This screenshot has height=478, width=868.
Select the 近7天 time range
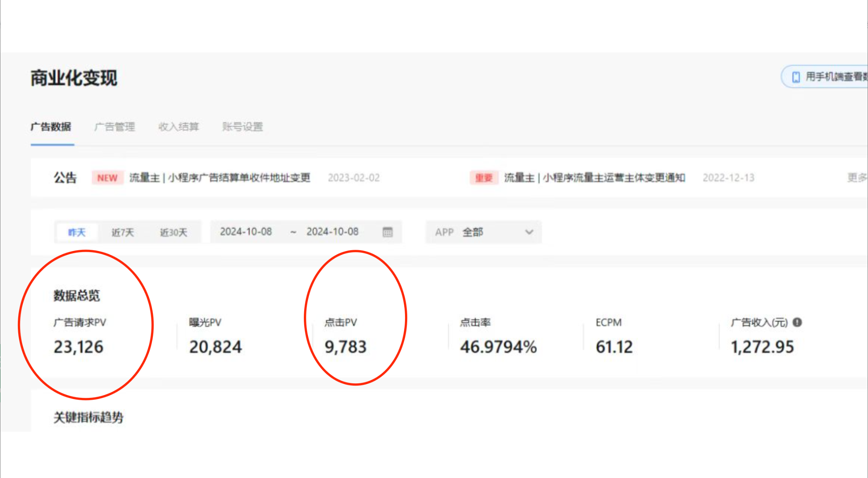(122, 231)
